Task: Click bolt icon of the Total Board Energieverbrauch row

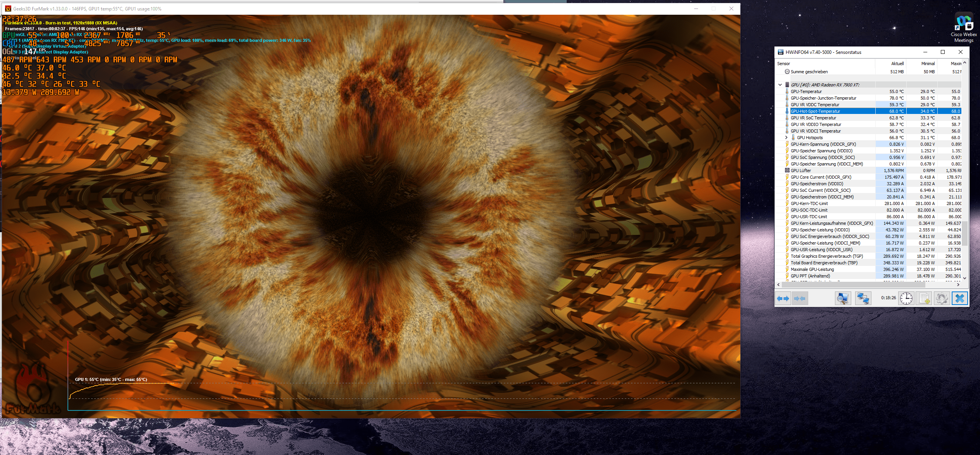Action: [787, 262]
